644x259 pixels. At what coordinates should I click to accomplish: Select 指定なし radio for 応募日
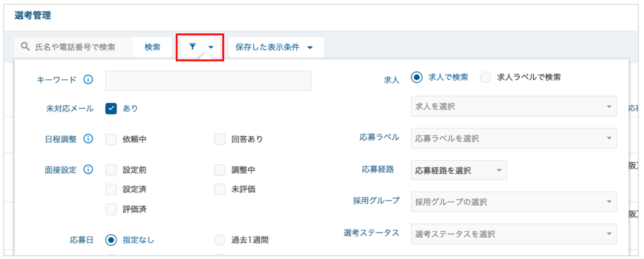[111, 240]
